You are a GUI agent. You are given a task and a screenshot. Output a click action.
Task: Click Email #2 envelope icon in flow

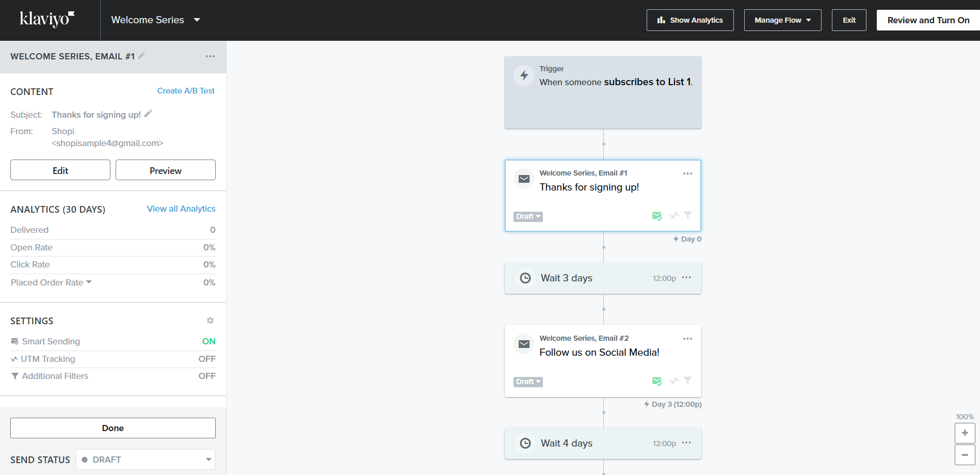pos(524,344)
